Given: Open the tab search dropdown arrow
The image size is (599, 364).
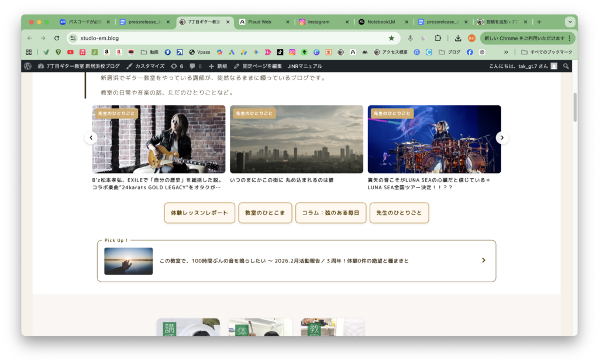Looking at the screenshot, I should 570,22.
